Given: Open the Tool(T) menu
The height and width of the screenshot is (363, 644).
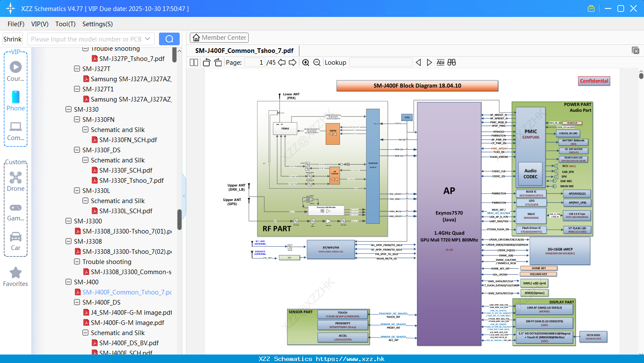Looking at the screenshot, I should [66, 24].
